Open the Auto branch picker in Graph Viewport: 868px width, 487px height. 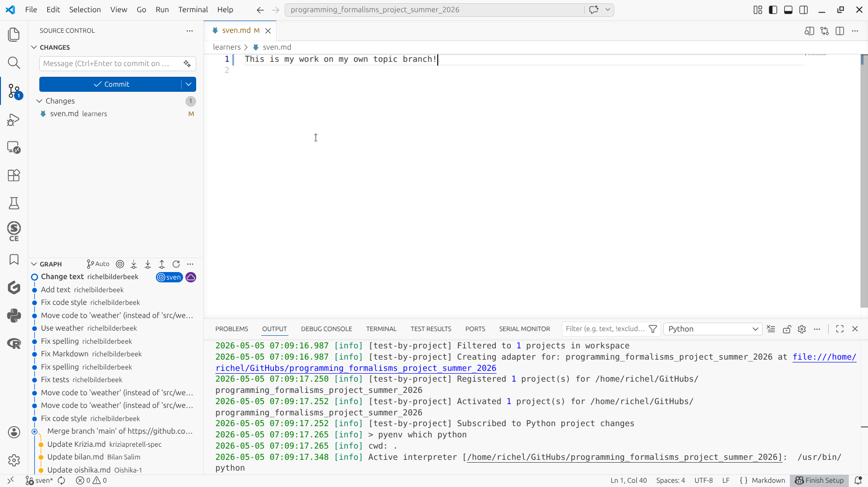(98, 264)
